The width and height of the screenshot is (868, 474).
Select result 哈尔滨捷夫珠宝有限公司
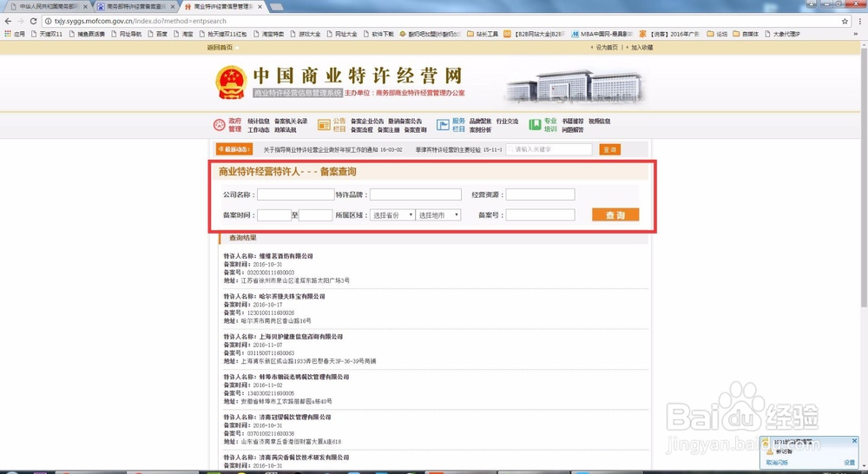(x=292, y=296)
